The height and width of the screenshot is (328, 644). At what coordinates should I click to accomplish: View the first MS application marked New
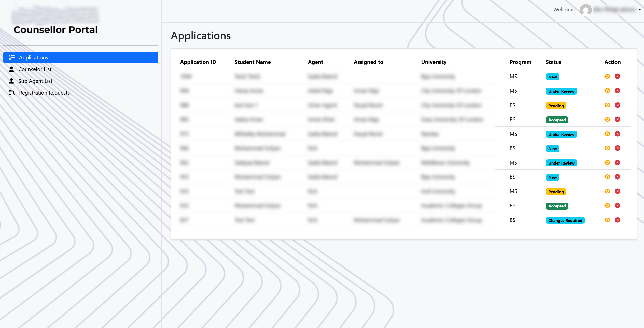click(x=607, y=76)
